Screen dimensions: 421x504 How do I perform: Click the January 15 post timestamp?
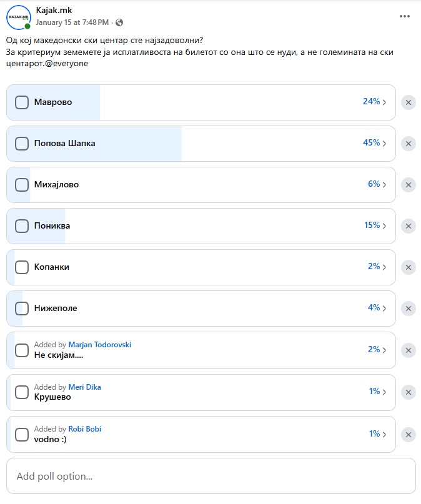(72, 22)
